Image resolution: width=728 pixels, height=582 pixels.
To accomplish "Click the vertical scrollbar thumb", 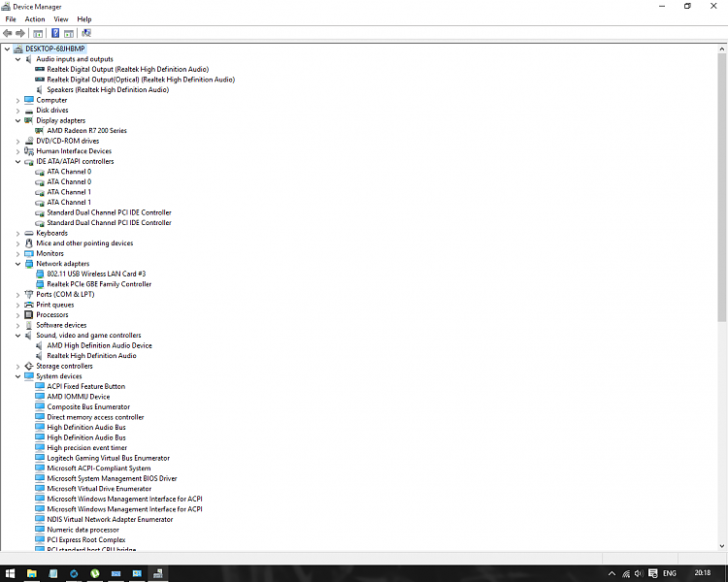I will [721, 187].
